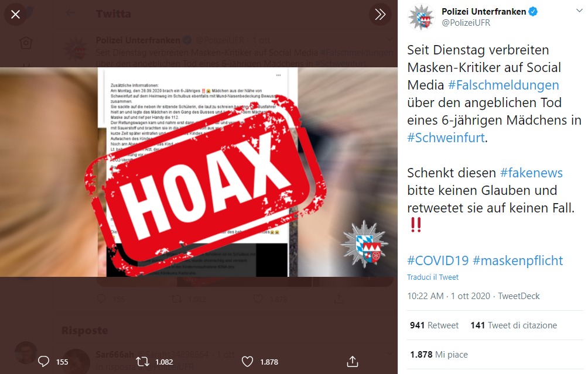Viewport: 588px width, 374px height.
Task: Expand tweet options chevron menu
Action: point(579,11)
